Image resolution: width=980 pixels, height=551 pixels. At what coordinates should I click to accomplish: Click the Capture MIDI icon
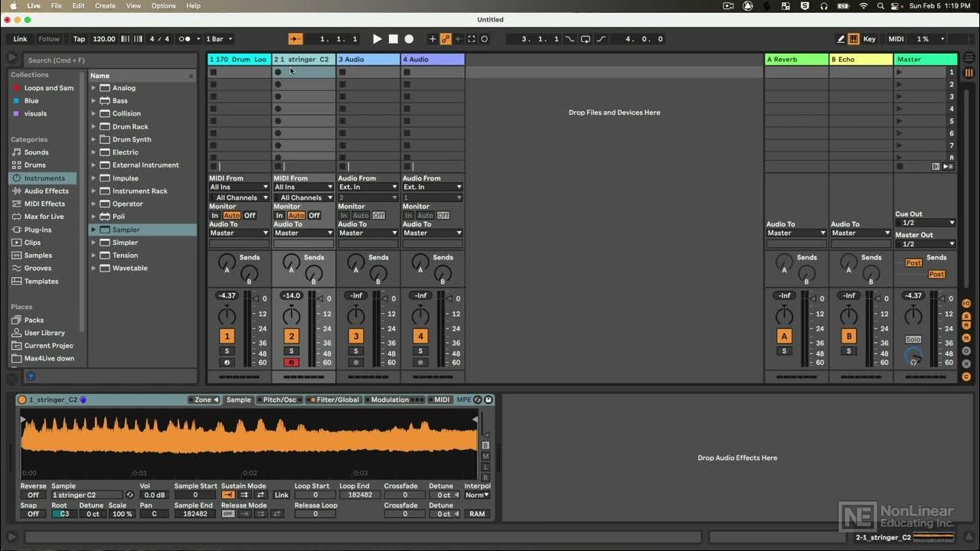(x=472, y=39)
